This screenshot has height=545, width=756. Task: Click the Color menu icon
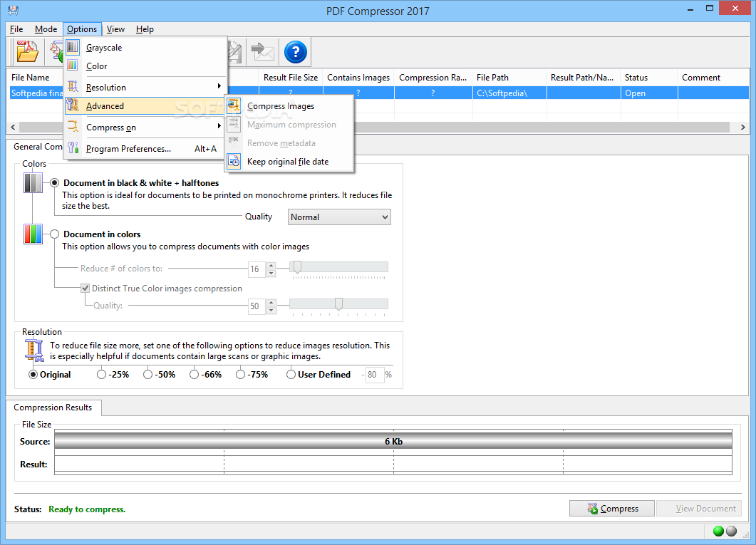tap(72, 66)
